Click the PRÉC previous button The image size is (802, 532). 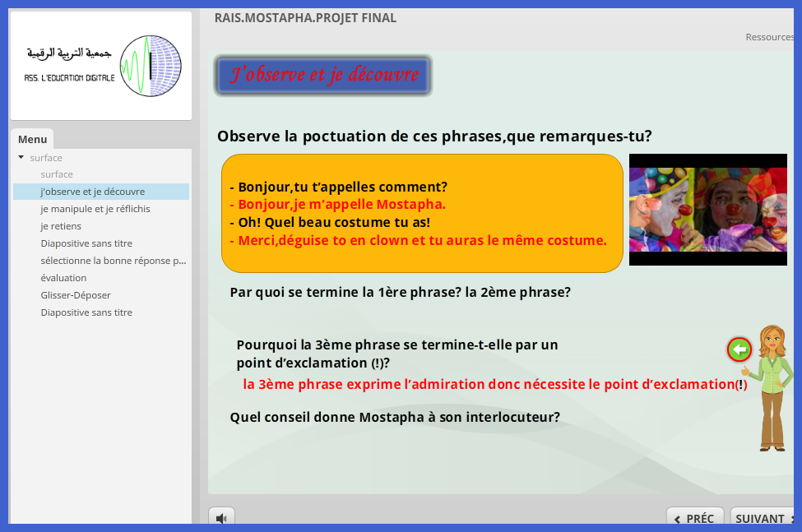coord(695,517)
